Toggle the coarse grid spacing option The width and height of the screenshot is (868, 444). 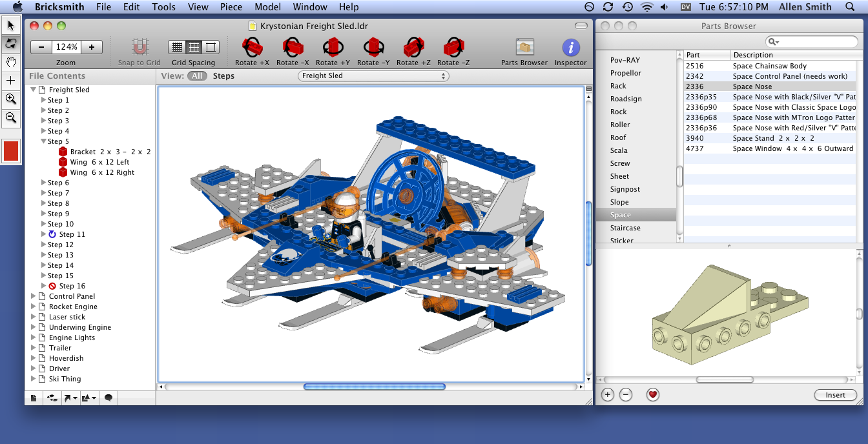[x=210, y=48]
